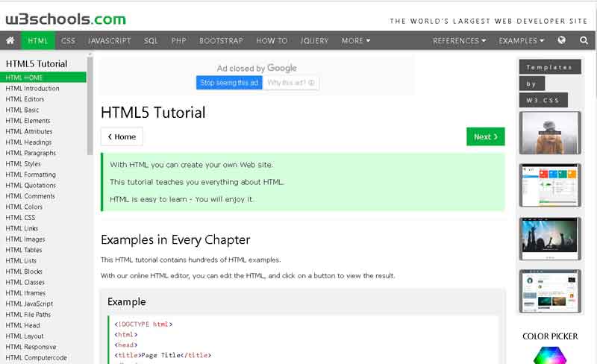Viewport: 597px width, 364px height.
Task: Open HTML Comments sidebar link
Action: click(x=30, y=196)
